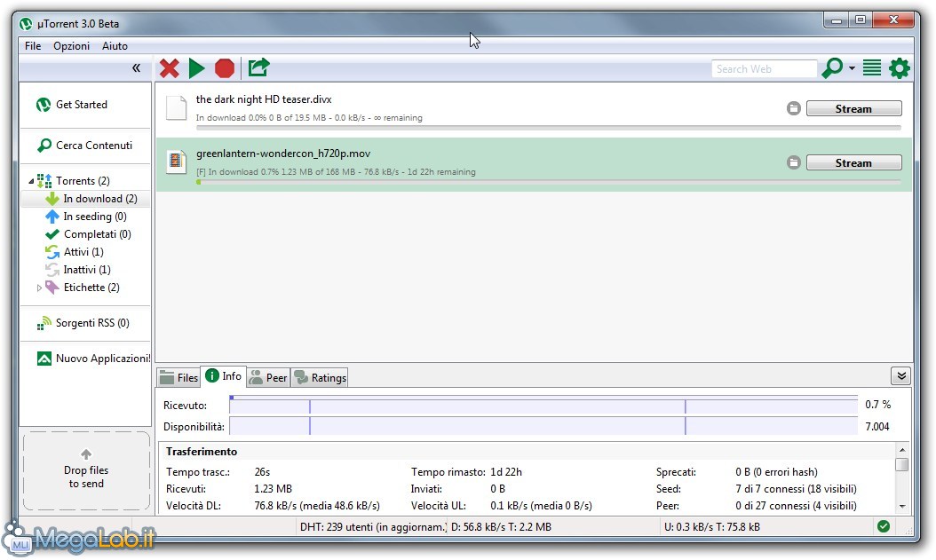The width and height of the screenshot is (936, 560).
Task: Switch to the Ratings tab
Action: [320, 377]
